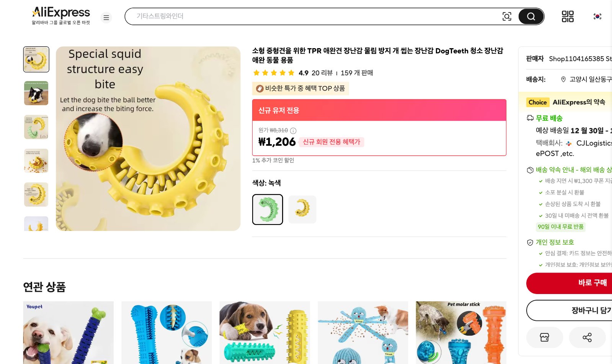Focus the search input field
Image resolution: width=612 pixels, height=364 pixels.
click(x=314, y=16)
